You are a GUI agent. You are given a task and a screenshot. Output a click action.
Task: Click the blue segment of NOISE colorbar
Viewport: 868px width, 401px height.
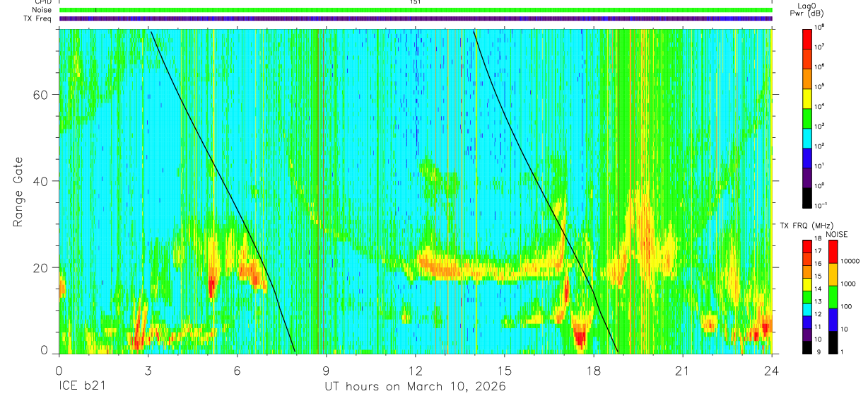coord(833,320)
